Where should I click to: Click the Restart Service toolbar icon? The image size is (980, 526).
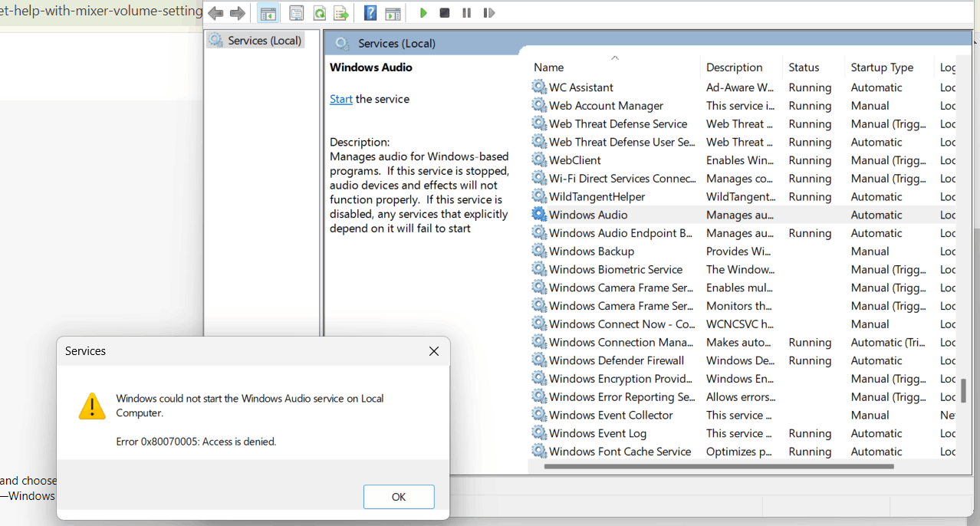(x=488, y=13)
